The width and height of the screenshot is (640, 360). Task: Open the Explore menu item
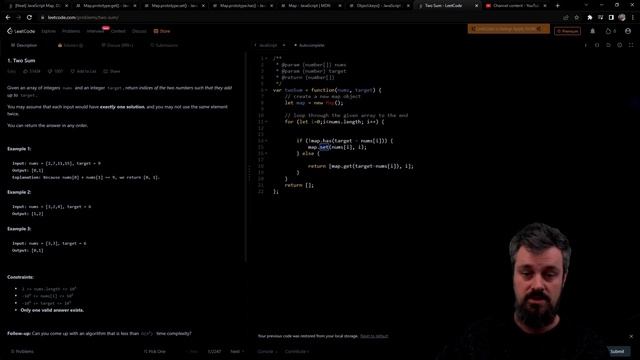pos(48,31)
